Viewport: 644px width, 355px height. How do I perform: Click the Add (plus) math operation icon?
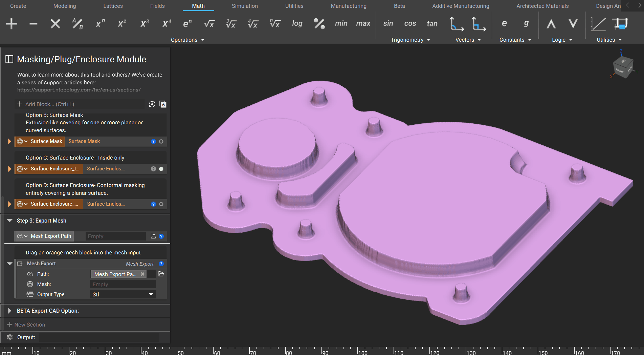12,24
